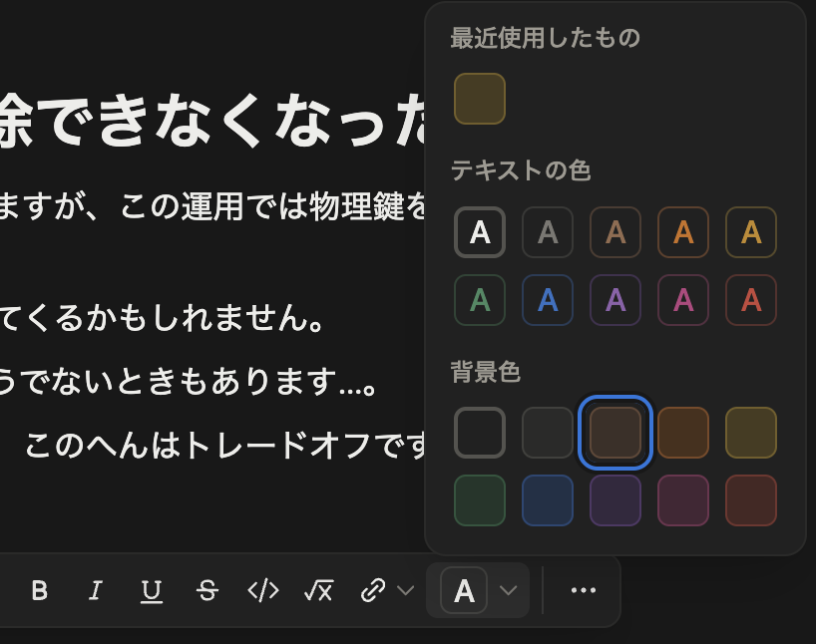
Task: Select the recently used yellow swatch
Action: coord(480,99)
